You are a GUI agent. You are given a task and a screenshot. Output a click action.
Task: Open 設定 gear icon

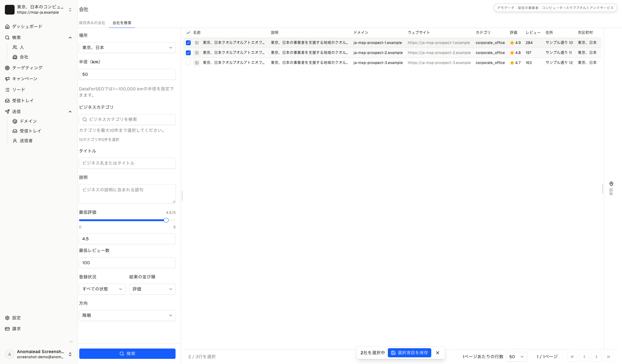click(7, 318)
